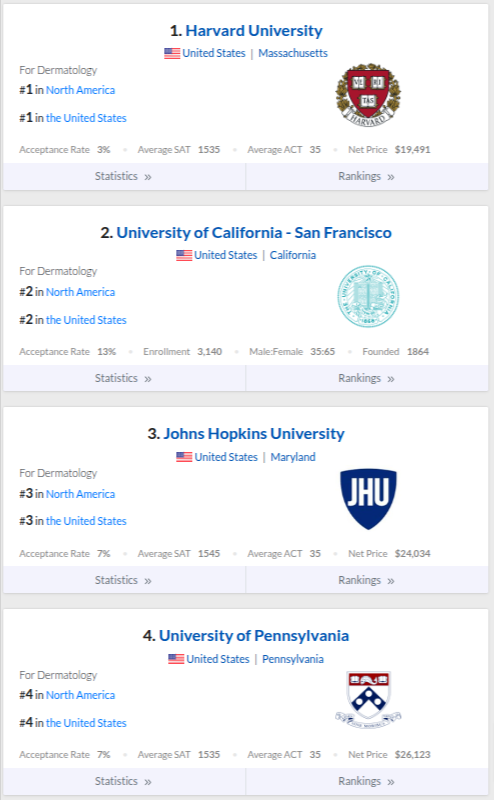
Task: Click the University of California seal logo
Action: 368,296
